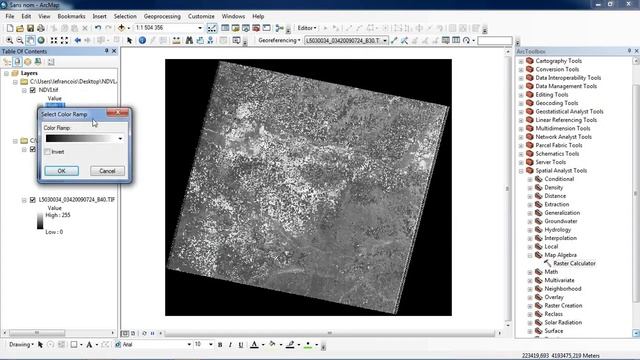This screenshot has height=360, width=640.
Task: Click OK in Select Color Ramp
Action: (x=62, y=171)
